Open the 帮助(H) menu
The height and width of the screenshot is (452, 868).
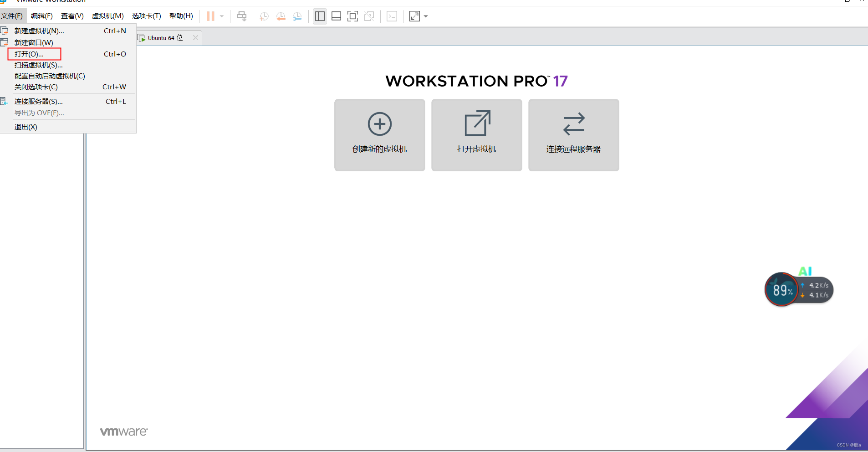181,16
